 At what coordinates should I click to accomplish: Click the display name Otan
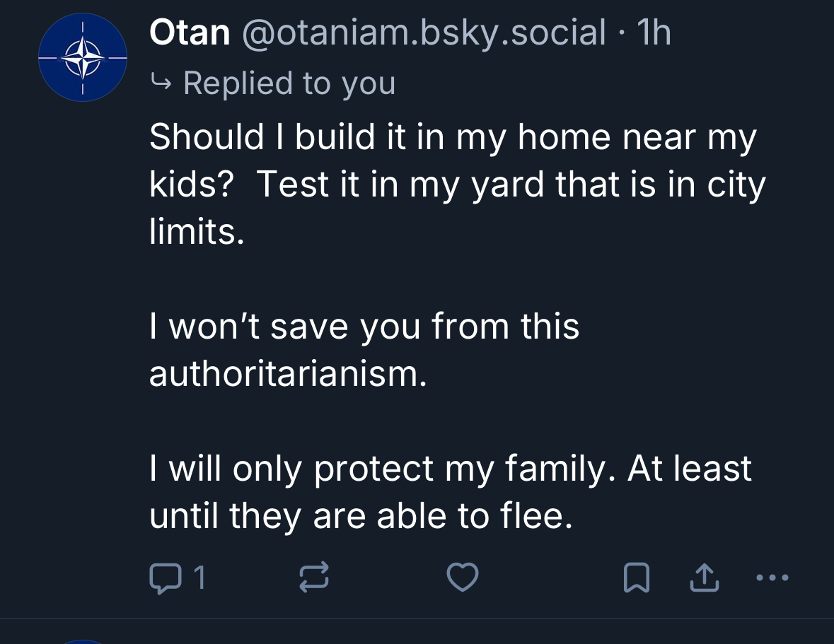point(190,33)
